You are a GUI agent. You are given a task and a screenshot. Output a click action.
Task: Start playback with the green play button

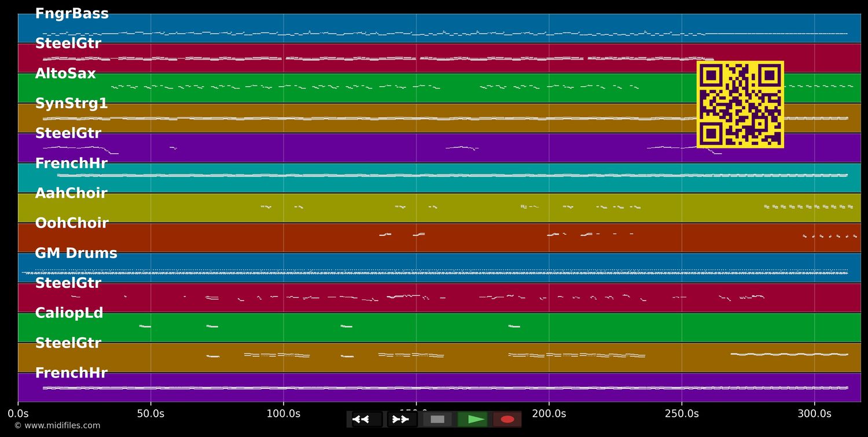tap(476, 419)
